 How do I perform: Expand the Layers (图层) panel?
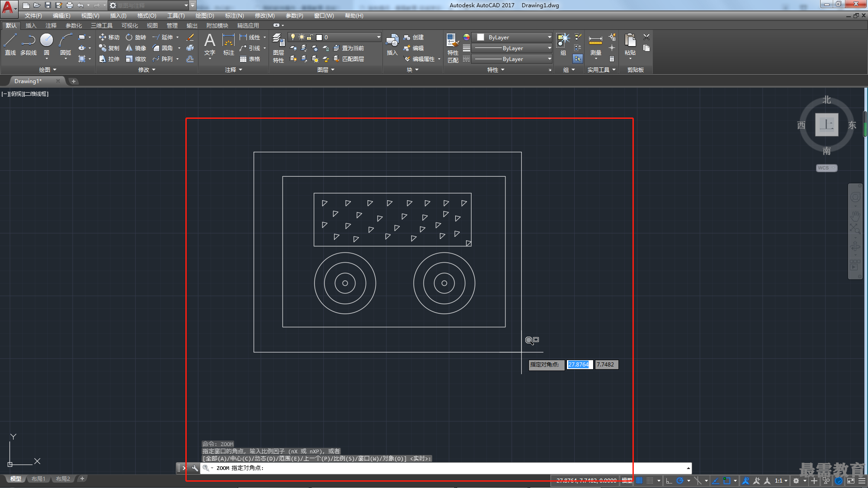point(325,70)
